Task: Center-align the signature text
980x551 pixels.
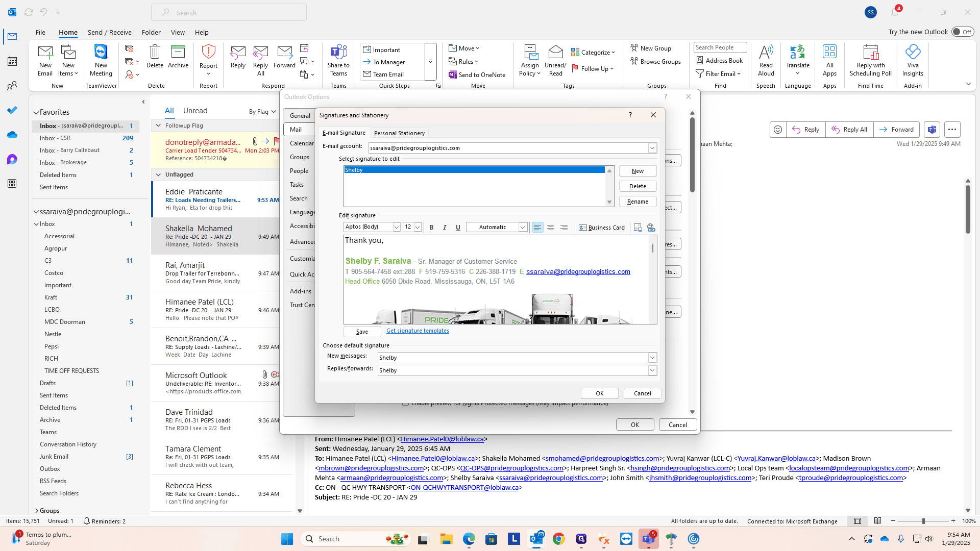Action: click(x=551, y=228)
